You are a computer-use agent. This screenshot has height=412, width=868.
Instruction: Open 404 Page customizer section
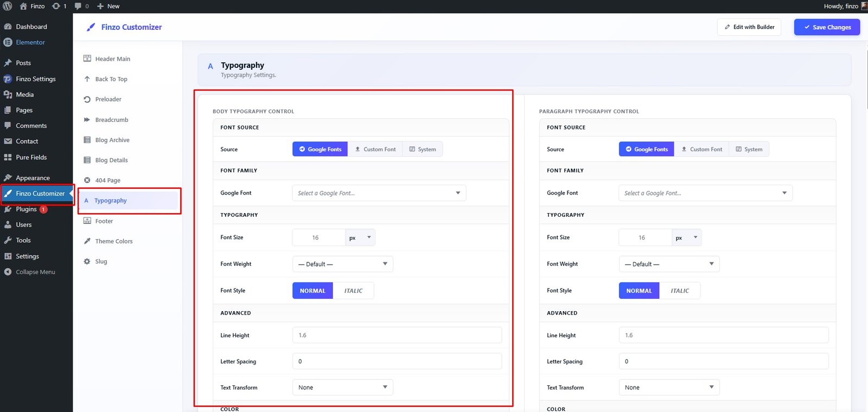coord(129,180)
